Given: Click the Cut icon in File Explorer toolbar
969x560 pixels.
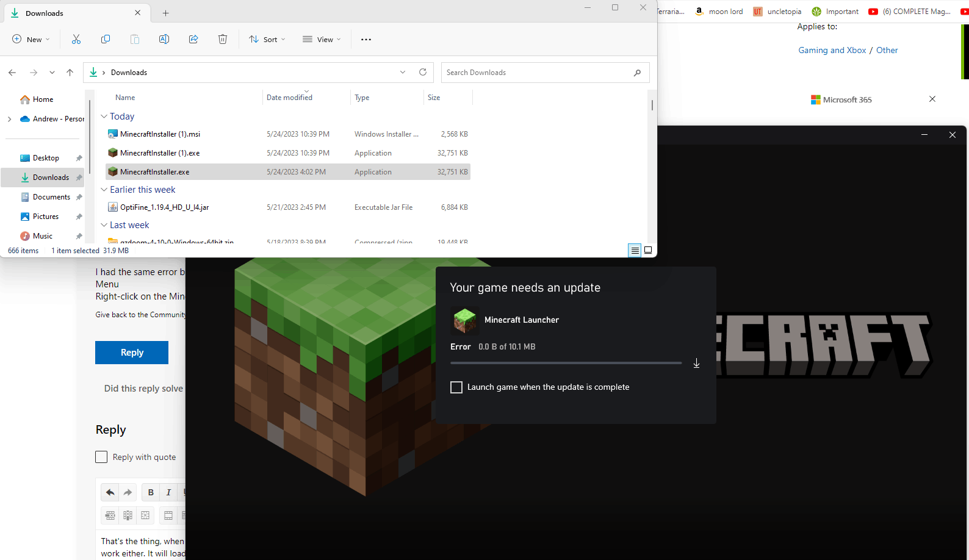Looking at the screenshot, I should (76, 39).
